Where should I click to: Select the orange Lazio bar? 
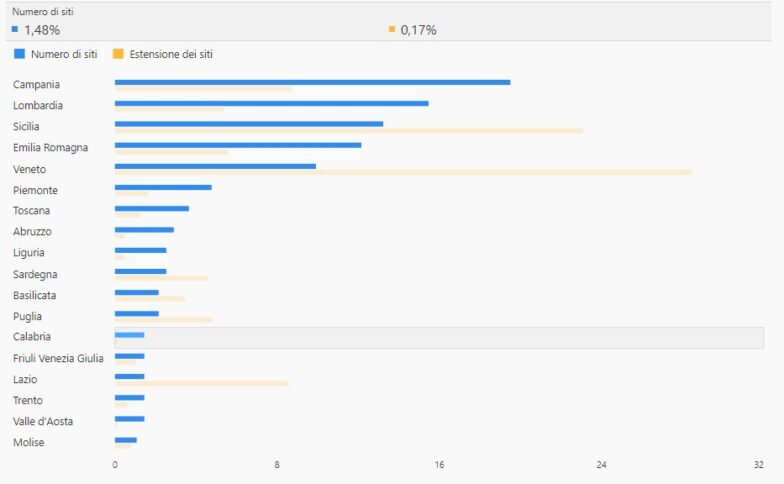tap(202, 383)
